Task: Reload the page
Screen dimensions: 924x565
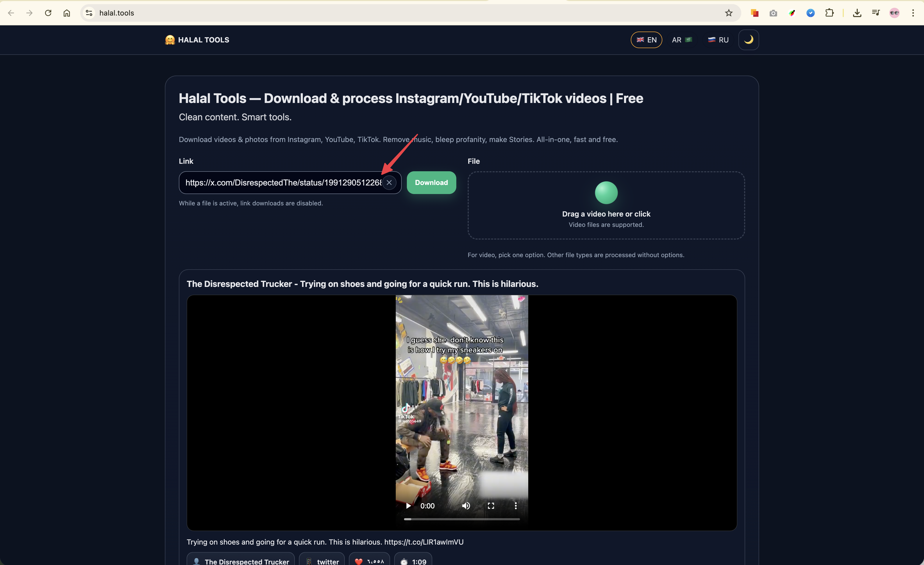Action: [48, 13]
